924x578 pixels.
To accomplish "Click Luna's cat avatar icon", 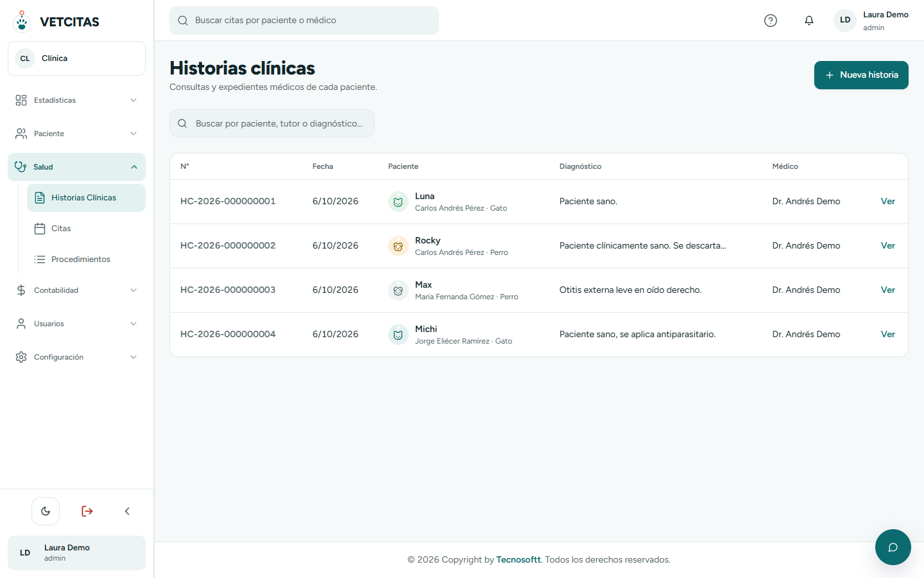I will [x=398, y=202].
